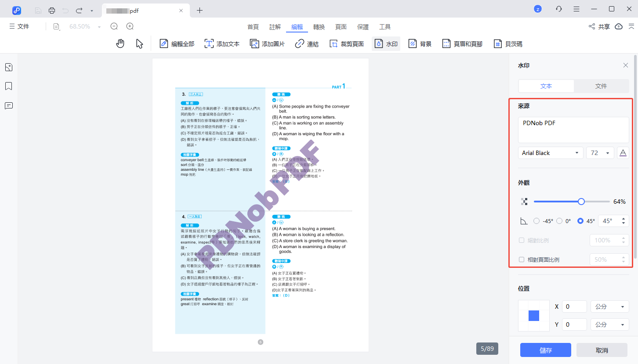Click the 儲存 save button

click(545, 350)
